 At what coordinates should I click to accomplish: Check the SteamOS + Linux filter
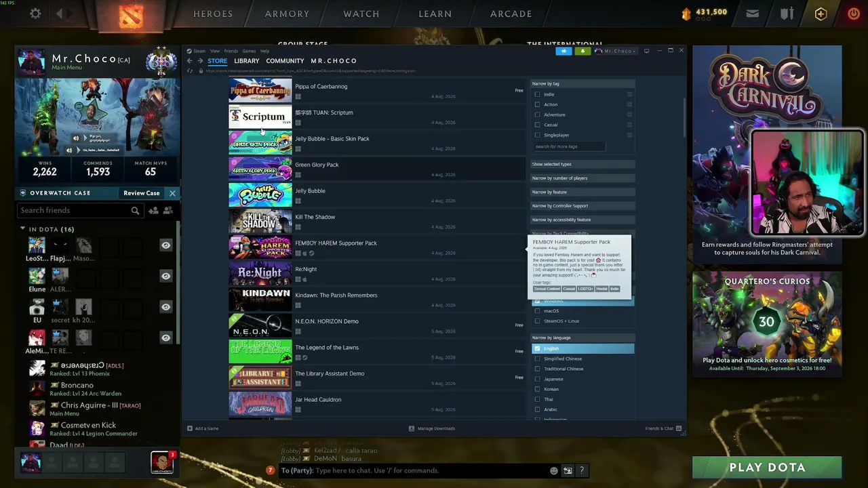click(x=538, y=321)
